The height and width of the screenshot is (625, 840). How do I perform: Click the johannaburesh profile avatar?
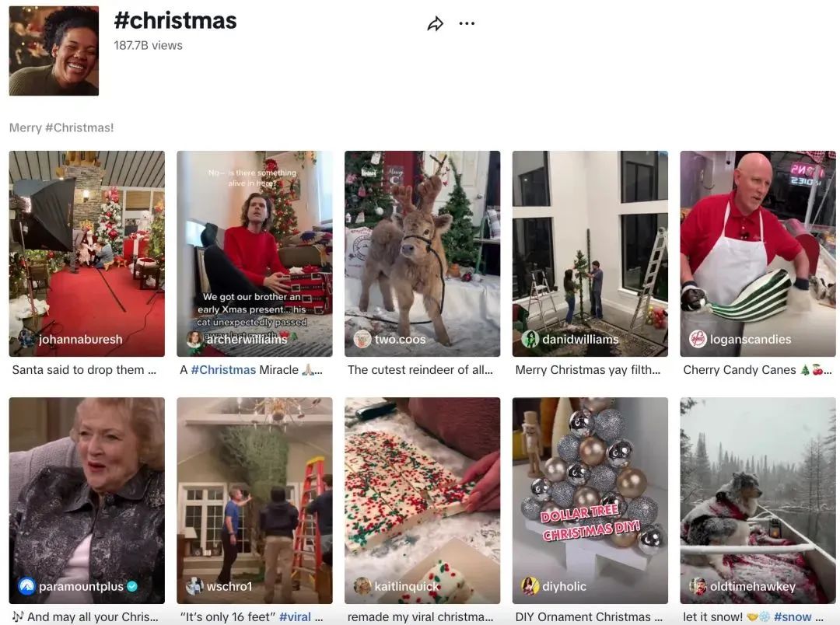(x=27, y=339)
